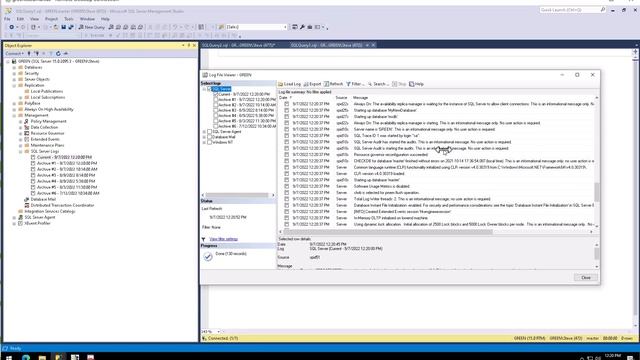
Task: Open the database selector combo box in toolbar
Action: tap(256, 27)
